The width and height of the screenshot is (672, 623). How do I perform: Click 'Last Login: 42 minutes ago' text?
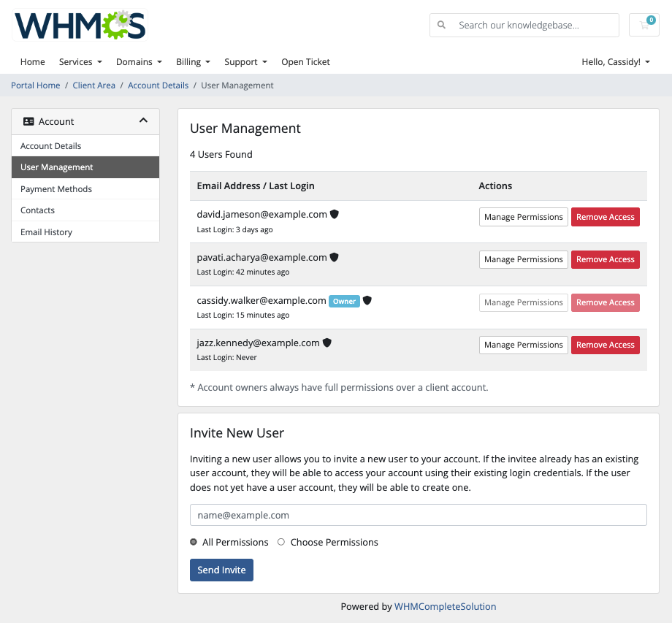243,272
